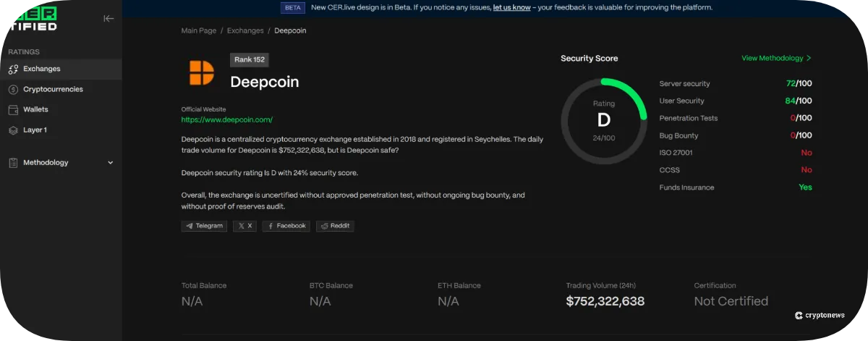868x341 pixels.
Task: Visit the deepcoin.com official website link
Action: coord(226,119)
